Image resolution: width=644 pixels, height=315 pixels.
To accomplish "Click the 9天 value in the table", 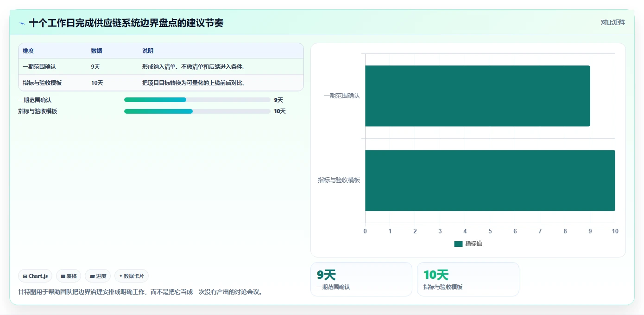I will (x=95, y=67).
